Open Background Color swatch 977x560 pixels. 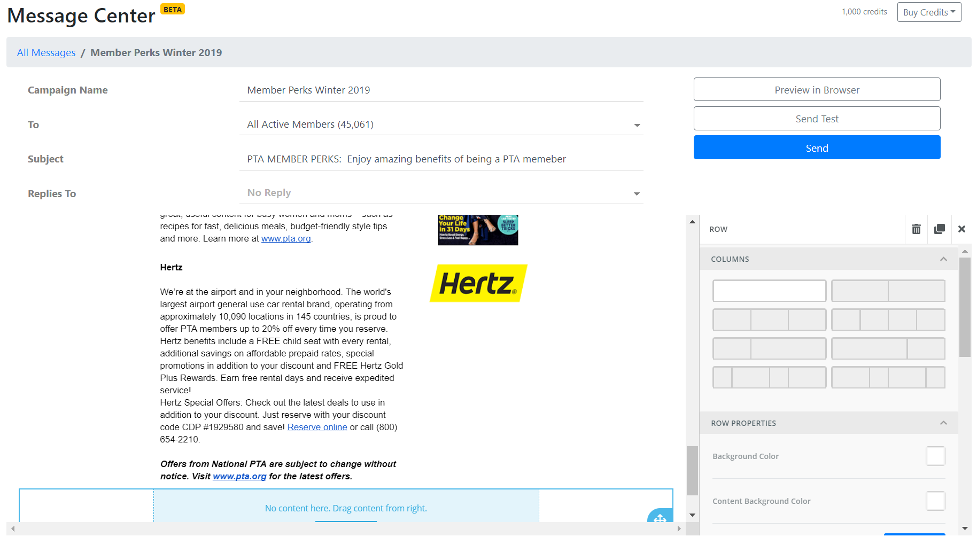(x=935, y=456)
